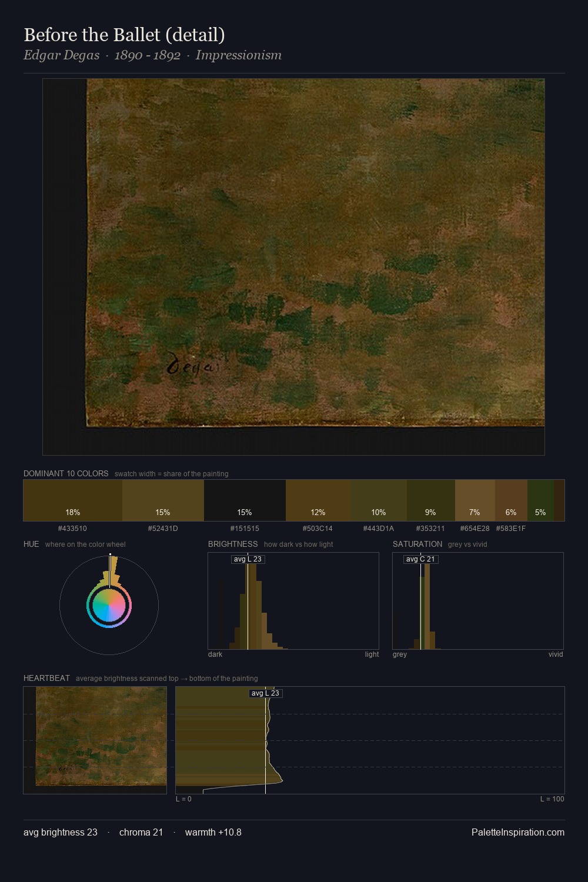Screen dimensions: 588x882
Task: Click the "Impressionism" style label
Action: 239,55
